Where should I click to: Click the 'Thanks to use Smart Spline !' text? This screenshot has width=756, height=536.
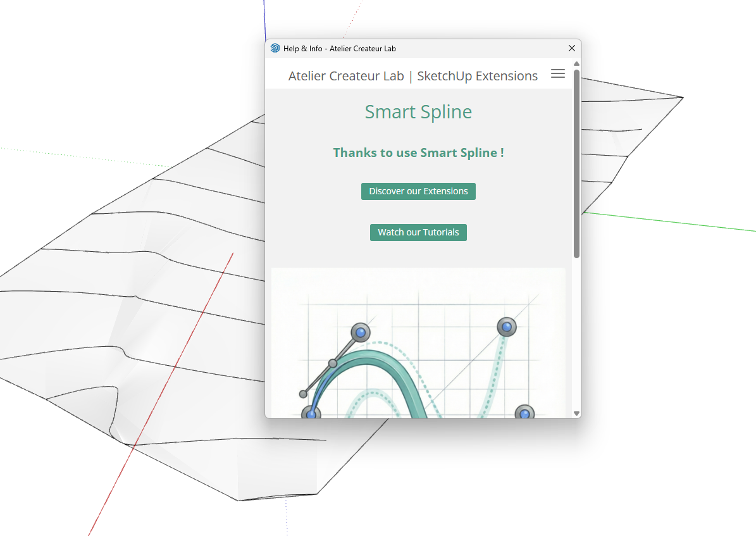418,153
